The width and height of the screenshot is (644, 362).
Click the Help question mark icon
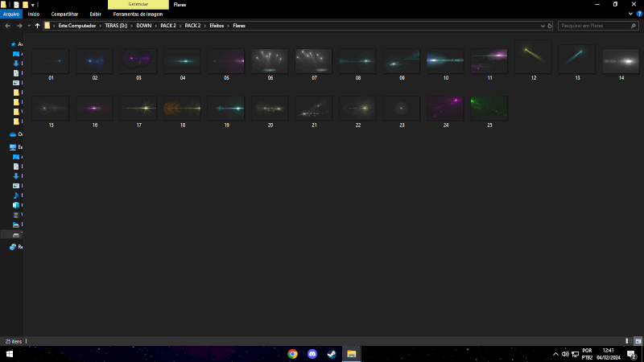pyautogui.click(x=638, y=14)
